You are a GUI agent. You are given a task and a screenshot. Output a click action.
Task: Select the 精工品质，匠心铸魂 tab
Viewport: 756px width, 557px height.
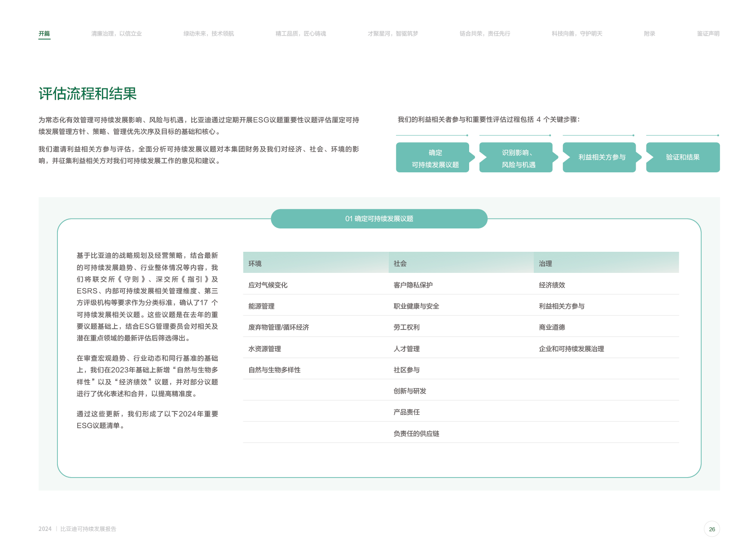300,34
